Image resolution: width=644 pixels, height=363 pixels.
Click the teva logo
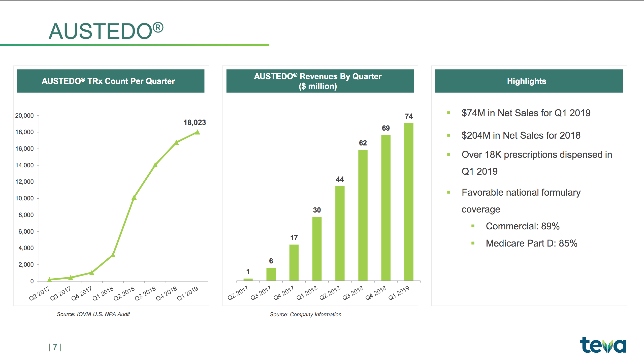coord(603,345)
